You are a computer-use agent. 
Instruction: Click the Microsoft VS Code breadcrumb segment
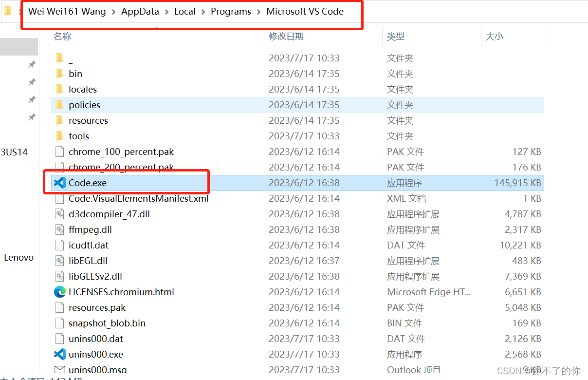(x=305, y=11)
